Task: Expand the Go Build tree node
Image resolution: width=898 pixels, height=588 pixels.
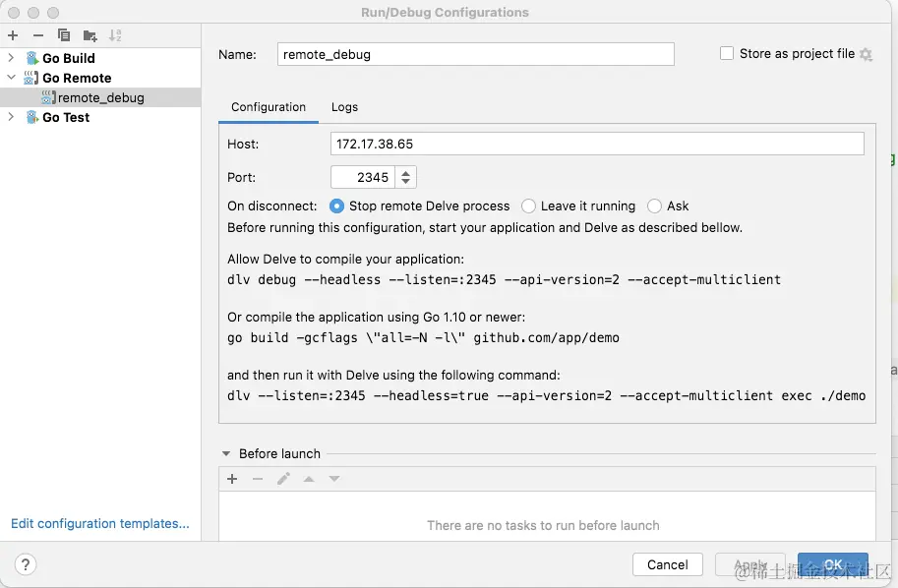Action: [x=10, y=58]
